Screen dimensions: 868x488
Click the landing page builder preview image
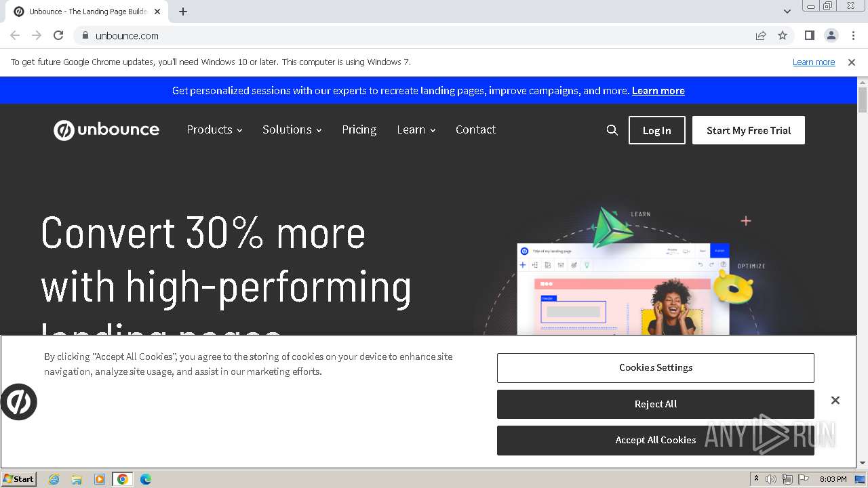(624, 288)
